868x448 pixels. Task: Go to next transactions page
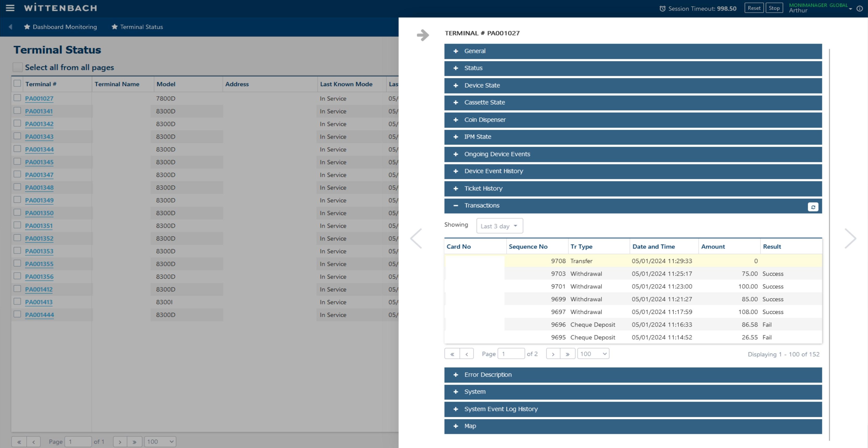click(x=553, y=354)
